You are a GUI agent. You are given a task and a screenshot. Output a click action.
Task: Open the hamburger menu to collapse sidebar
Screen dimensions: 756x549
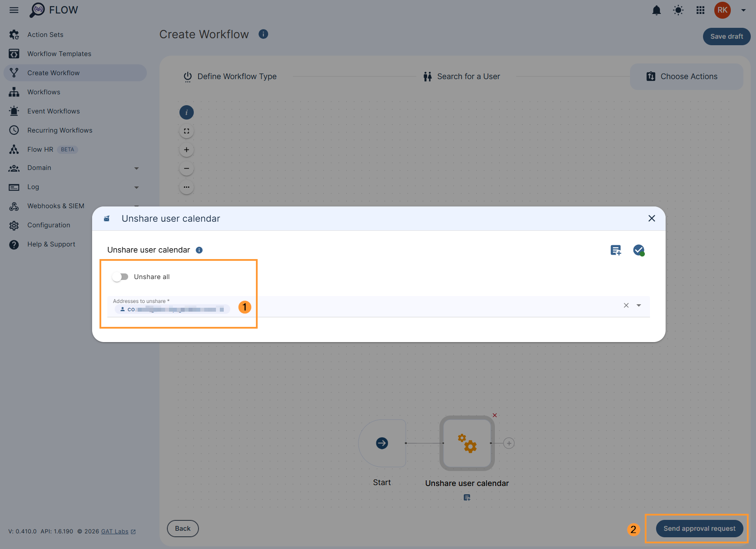click(x=13, y=10)
